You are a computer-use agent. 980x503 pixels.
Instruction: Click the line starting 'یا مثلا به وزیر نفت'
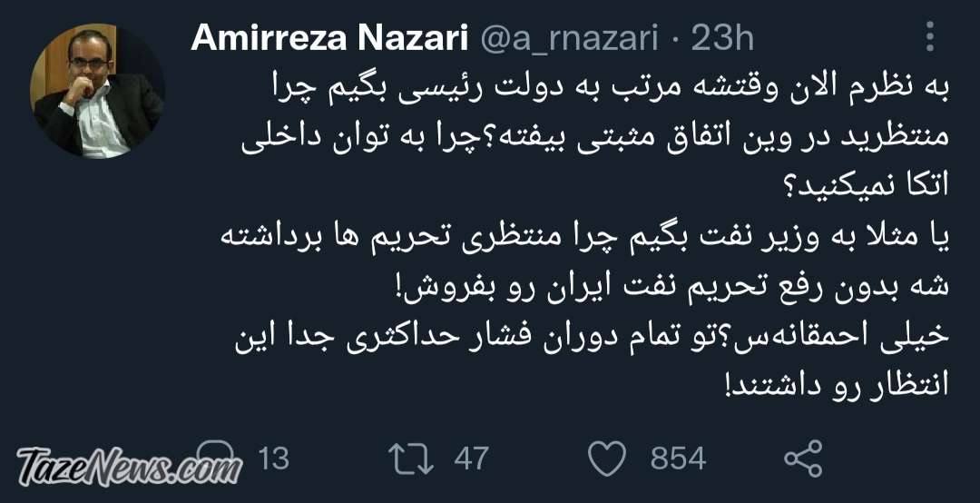point(585,237)
